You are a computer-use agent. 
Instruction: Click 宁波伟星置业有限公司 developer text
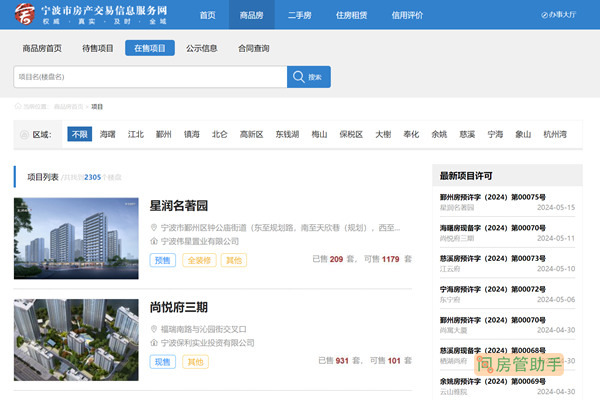click(200, 241)
